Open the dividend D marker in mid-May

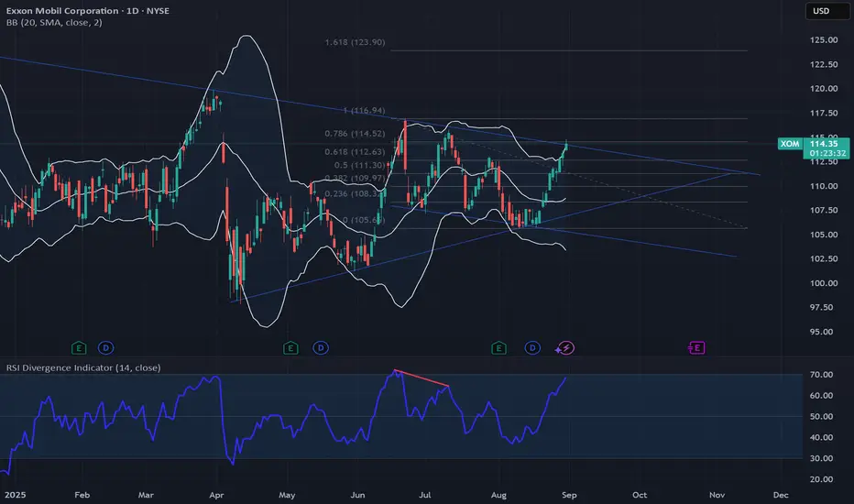pyautogui.click(x=321, y=347)
